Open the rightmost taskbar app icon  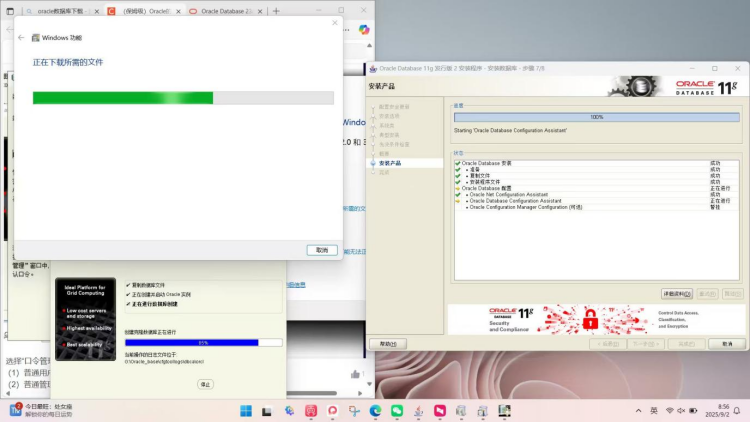click(x=504, y=411)
